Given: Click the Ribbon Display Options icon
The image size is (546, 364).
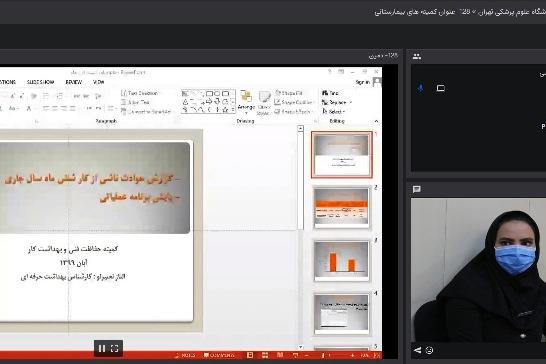Looking at the screenshot, I should (x=341, y=72).
